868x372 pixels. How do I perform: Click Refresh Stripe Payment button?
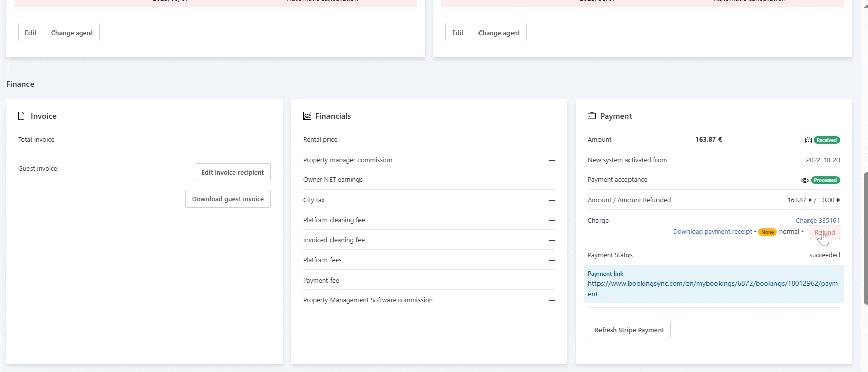pos(628,330)
